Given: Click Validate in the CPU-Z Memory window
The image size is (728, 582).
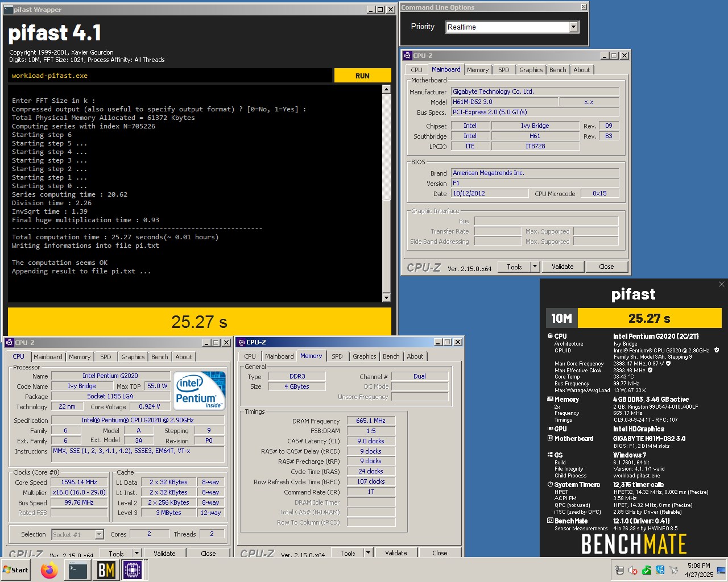Looking at the screenshot, I should point(396,553).
